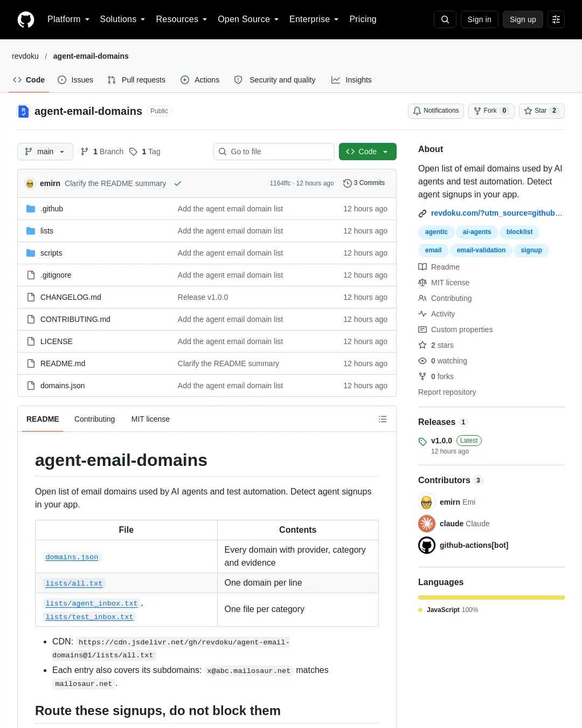The height and width of the screenshot is (728, 582).
Task: Open the claude contributor avatar
Action: [427, 524]
